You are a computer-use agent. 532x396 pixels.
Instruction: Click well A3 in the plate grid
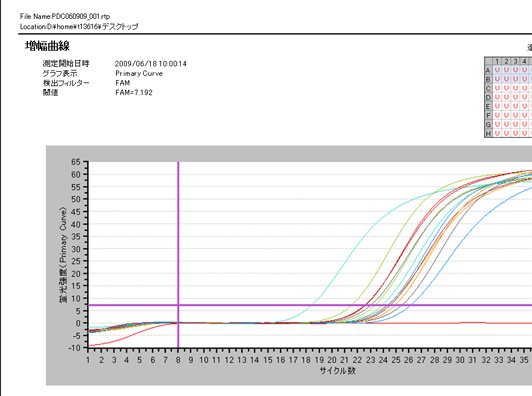tap(515, 70)
